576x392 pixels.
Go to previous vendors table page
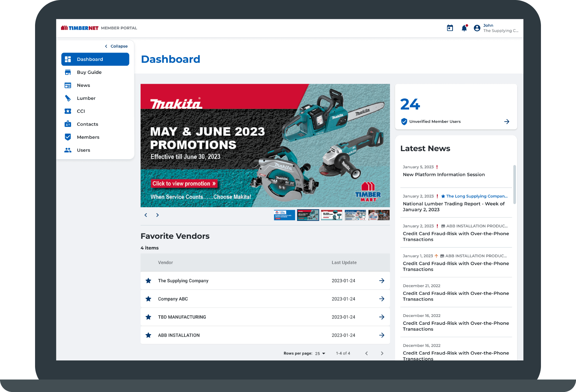[366, 353]
